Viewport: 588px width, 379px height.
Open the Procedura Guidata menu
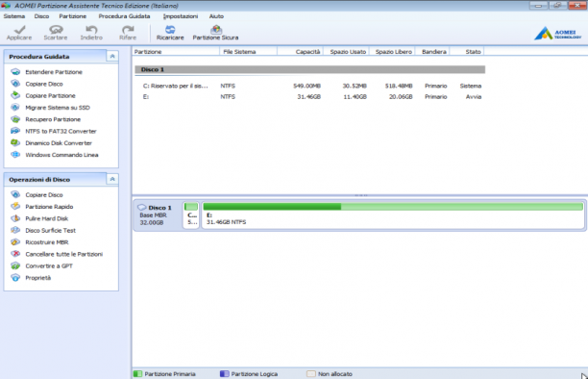(124, 16)
